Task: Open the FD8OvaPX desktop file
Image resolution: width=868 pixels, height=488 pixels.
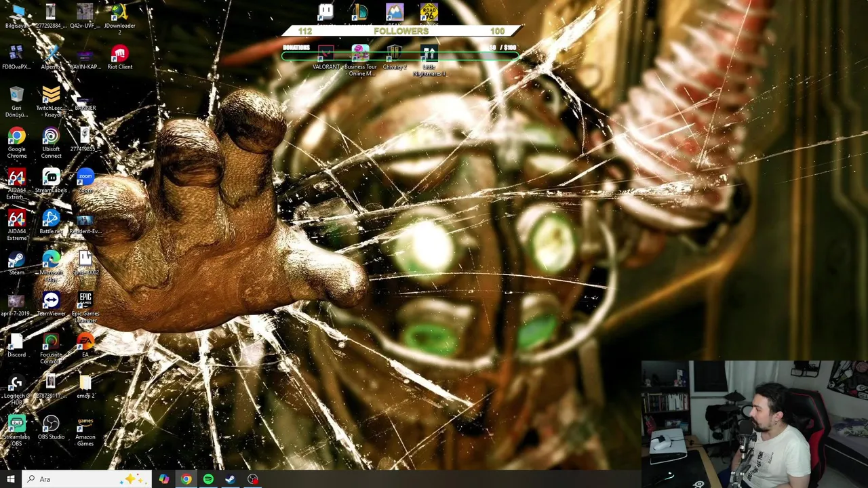Action: tap(17, 58)
